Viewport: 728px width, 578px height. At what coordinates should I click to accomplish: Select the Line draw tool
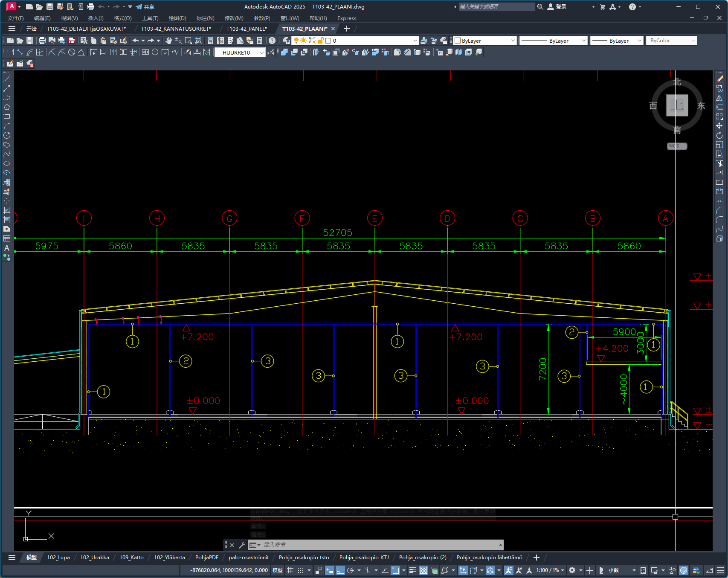point(7,79)
